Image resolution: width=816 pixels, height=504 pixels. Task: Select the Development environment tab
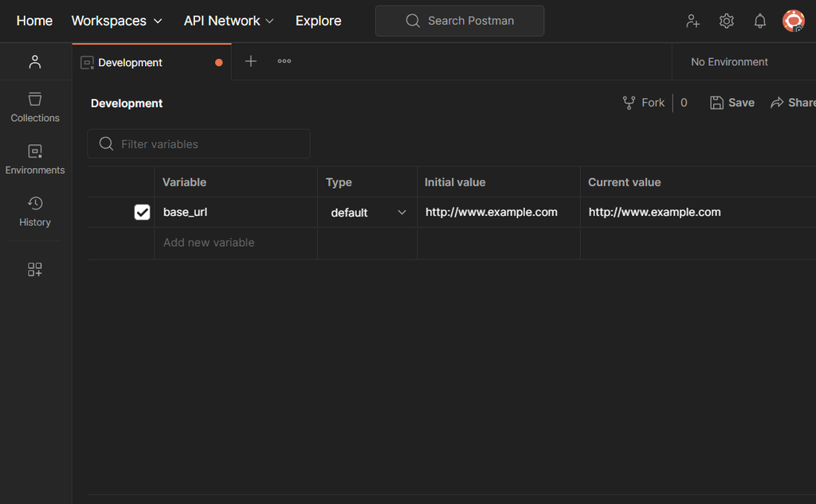(x=131, y=62)
